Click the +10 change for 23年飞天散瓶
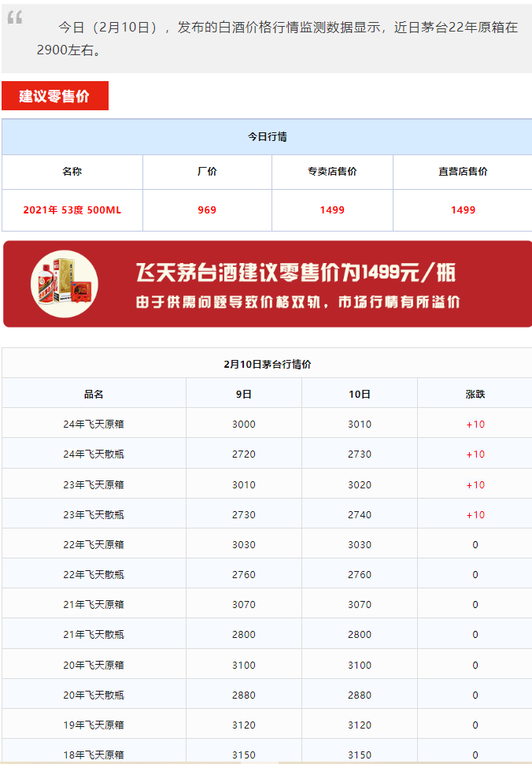This screenshot has width=532, height=764. click(475, 514)
